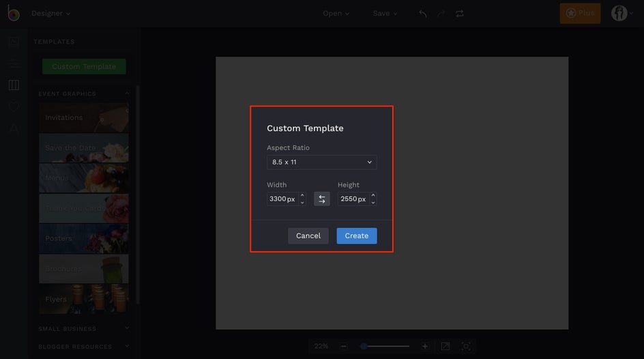
Task: Open the Aspect Ratio 8.5 x 11 dropdown
Action: coord(321,162)
